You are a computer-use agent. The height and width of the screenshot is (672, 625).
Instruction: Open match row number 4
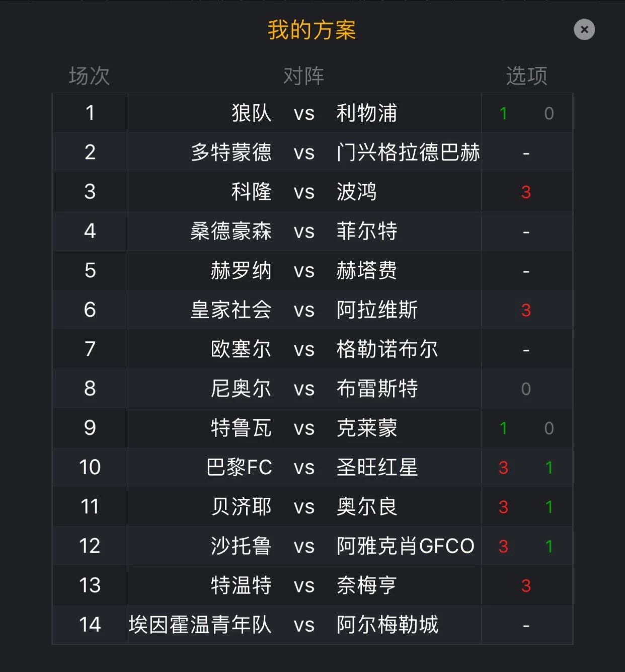pyautogui.click(x=312, y=231)
